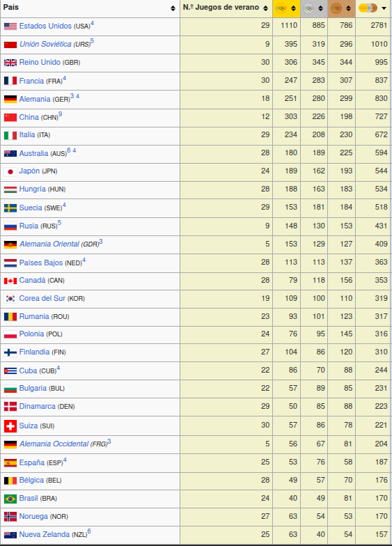Click the United Kingdom flag icon
Screen dimensions: 392x546
(x=10, y=63)
